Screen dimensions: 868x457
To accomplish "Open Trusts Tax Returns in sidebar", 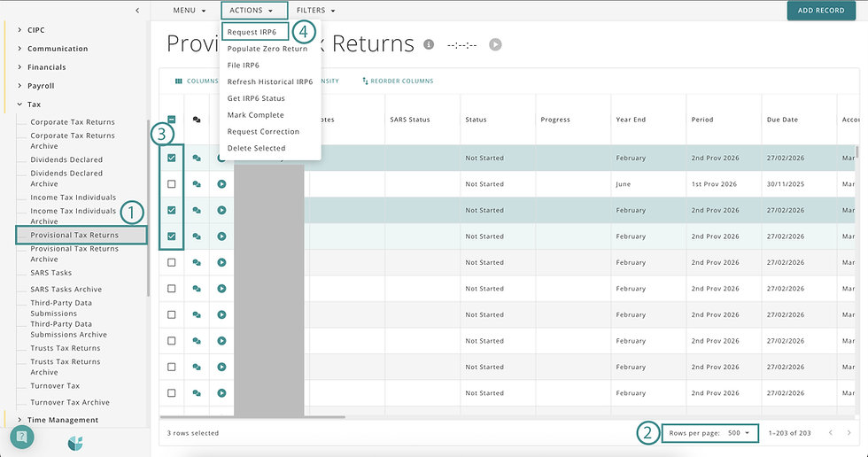I will [x=66, y=348].
